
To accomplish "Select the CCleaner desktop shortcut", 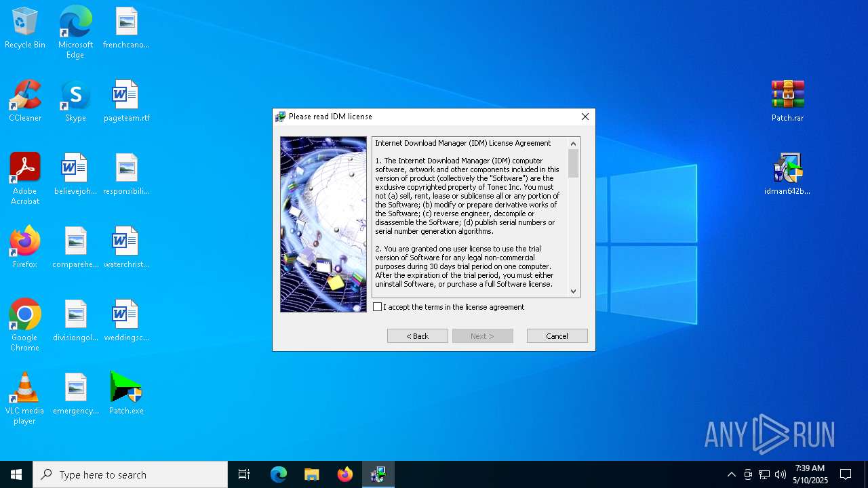I will coord(25,102).
